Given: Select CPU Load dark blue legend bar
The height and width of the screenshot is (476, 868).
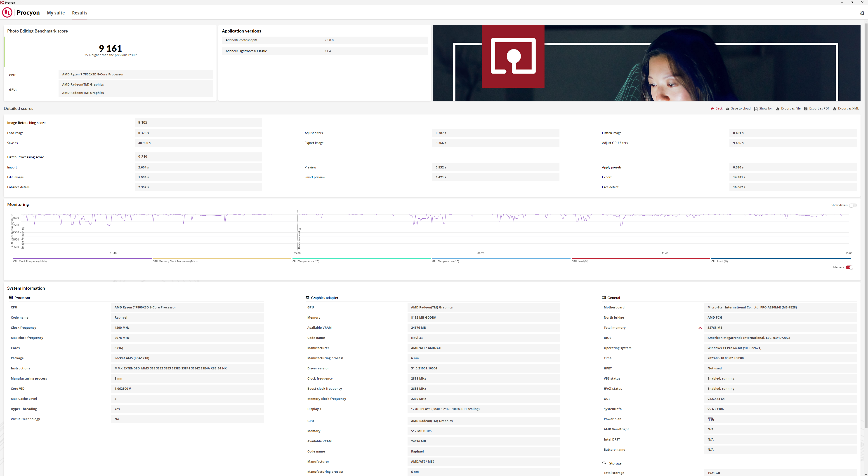Looking at the screenshot, I should tap(781, 259).
